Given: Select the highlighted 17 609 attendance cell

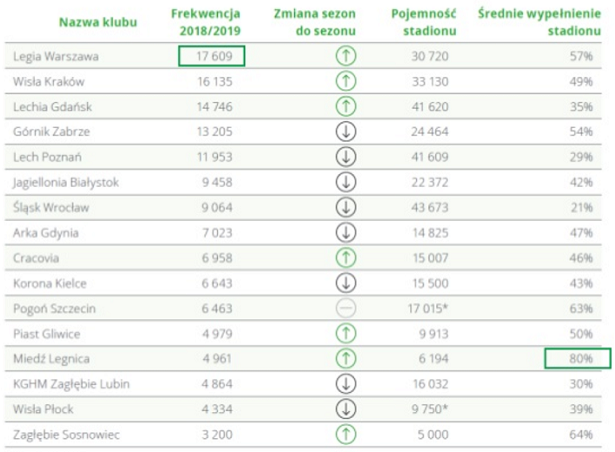Looking at the screenshot, I should pos(212,56).
